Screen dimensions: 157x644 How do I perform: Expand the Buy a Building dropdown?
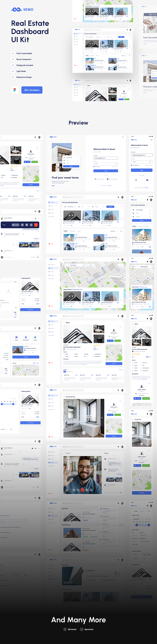pyautogui.click(x=73, y=157)
